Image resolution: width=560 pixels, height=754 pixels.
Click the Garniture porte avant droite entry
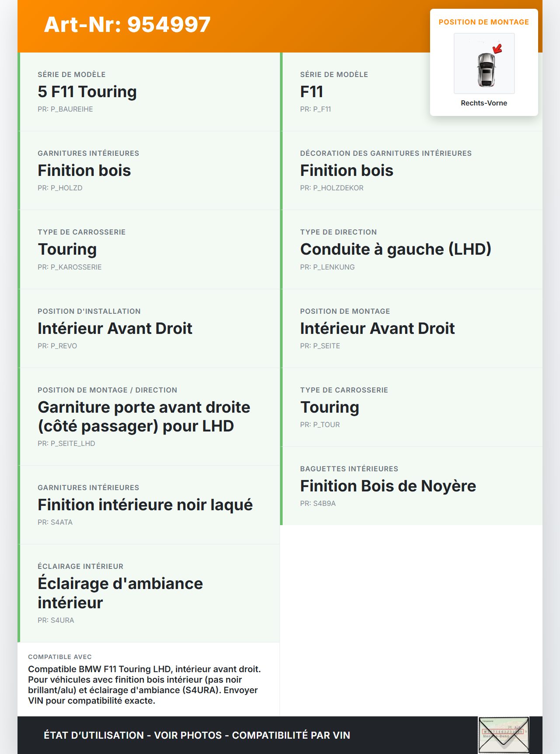pos(144,417)
